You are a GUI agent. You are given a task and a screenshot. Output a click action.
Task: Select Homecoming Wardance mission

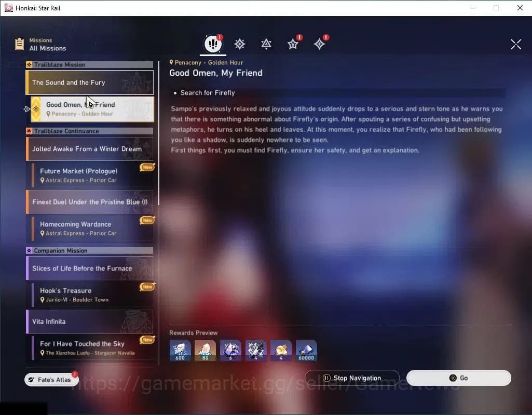tap(92, 229)
